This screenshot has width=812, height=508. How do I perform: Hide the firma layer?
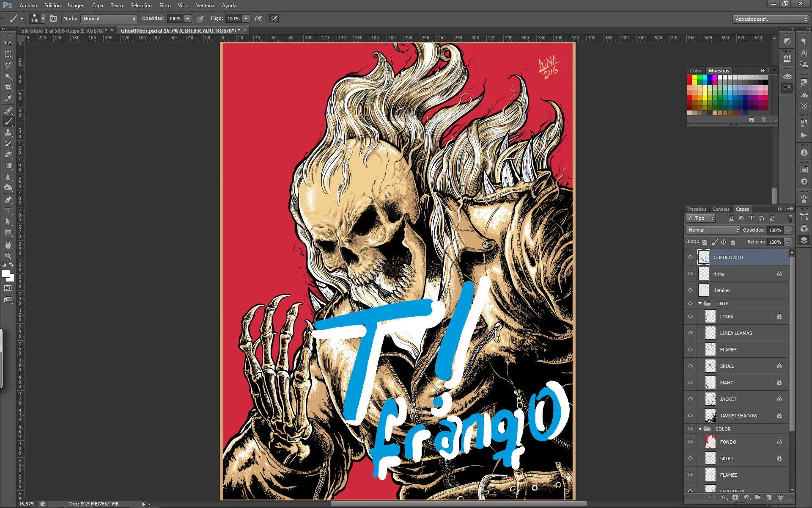point(690,274)
